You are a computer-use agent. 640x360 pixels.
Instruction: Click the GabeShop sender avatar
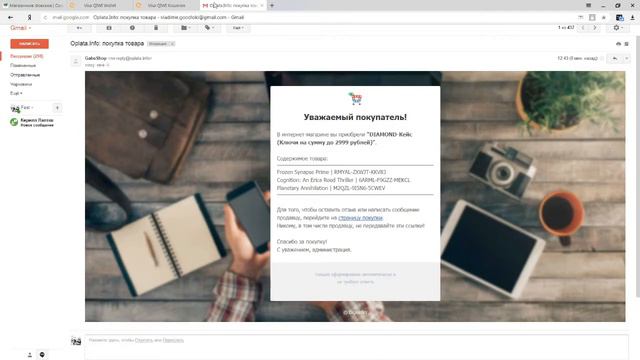(76, 61)
